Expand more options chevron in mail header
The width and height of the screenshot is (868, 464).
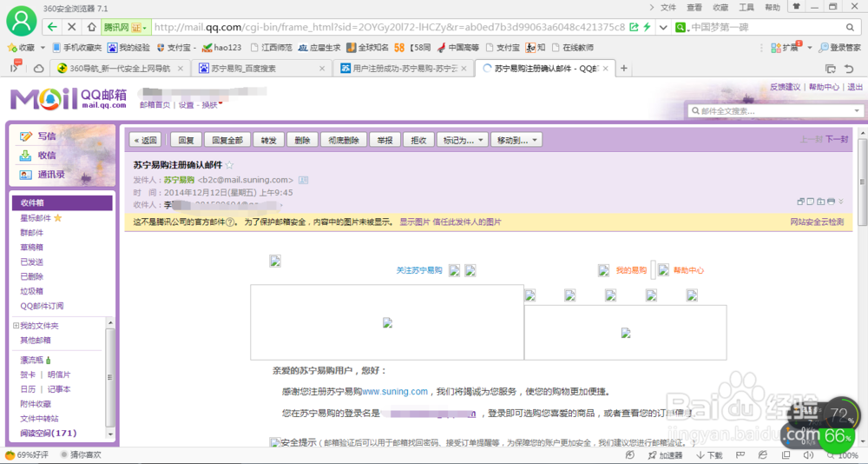click(841, 202)
